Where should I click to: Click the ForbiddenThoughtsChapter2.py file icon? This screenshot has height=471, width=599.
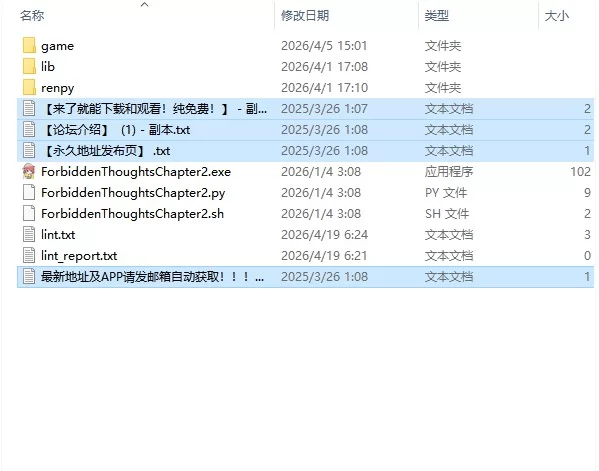pyautogui.click(x=29, y=193)
